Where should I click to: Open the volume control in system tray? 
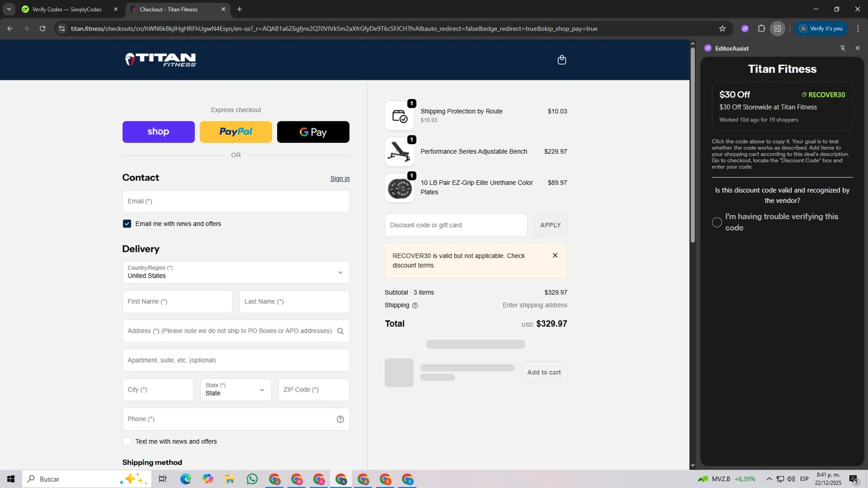tap(791, 479)
